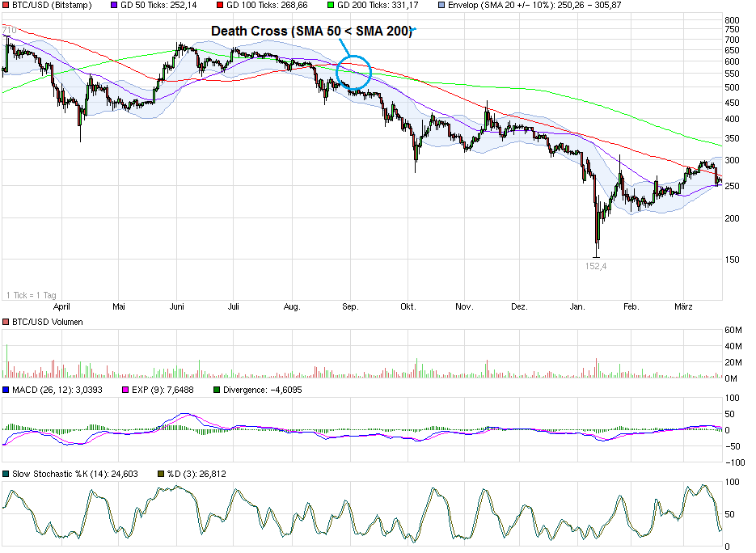Click 'Slow Stochastic %K (14): 24,603' label
The image size is (756, 553).
point(75,475)
